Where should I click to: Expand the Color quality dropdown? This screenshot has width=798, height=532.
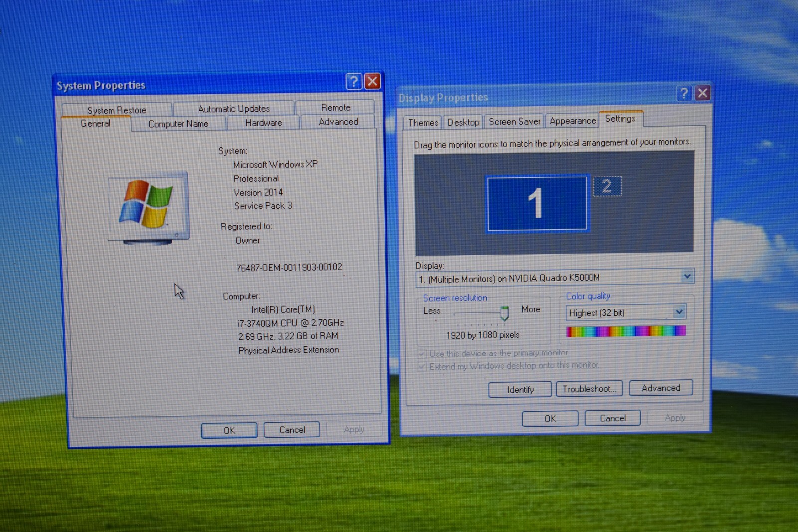(679, 312)
